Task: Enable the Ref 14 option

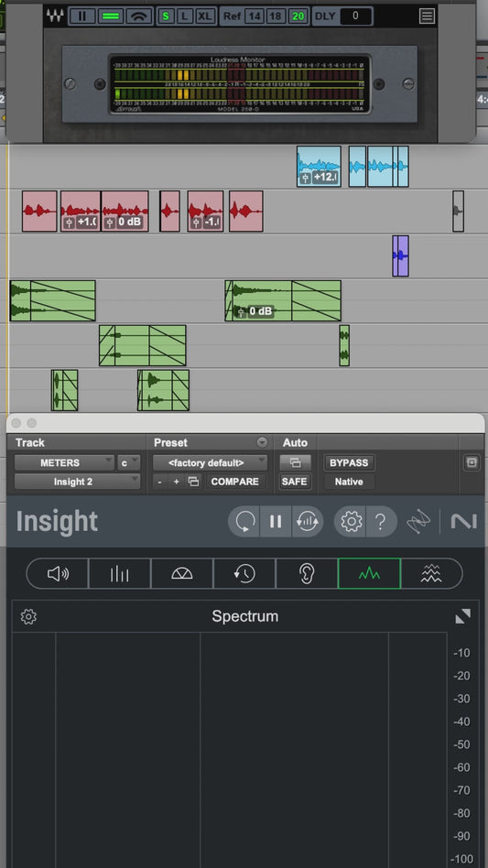Action: [254, 16]
